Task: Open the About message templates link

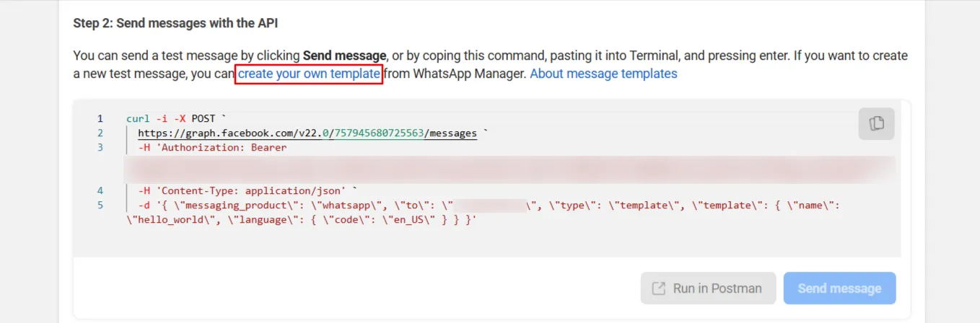Action: click(603, 74)
